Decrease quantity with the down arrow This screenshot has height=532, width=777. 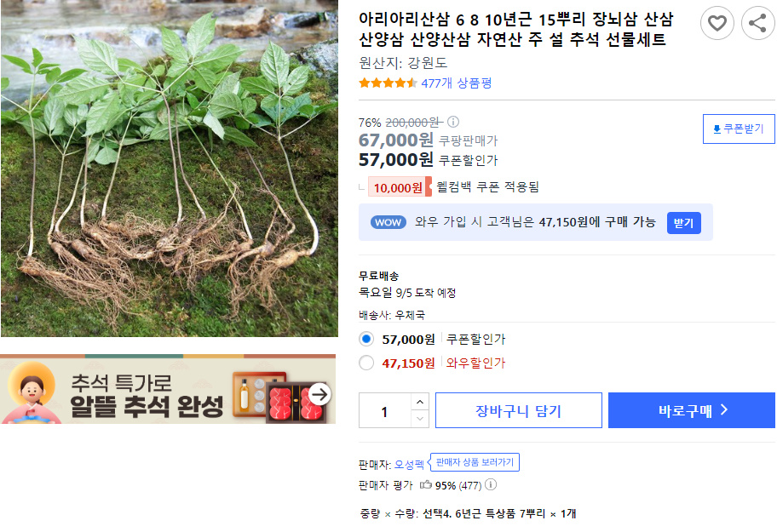[420, 419]
